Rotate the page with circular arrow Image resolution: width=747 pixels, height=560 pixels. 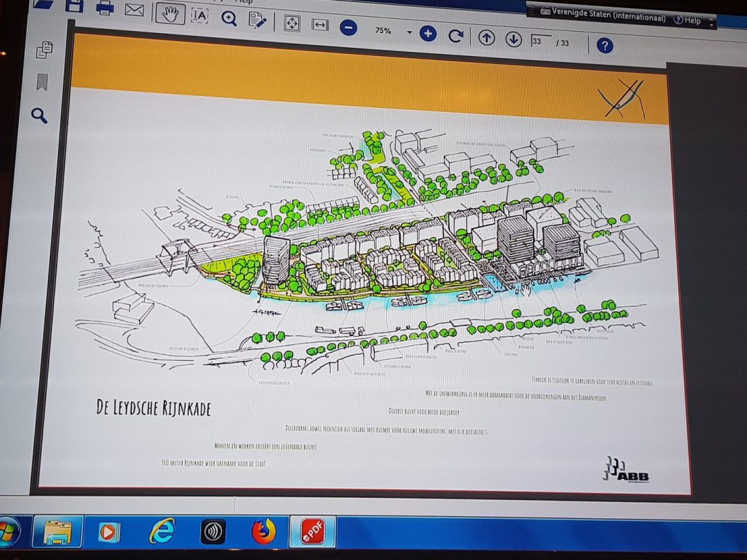tap(455, 36)
